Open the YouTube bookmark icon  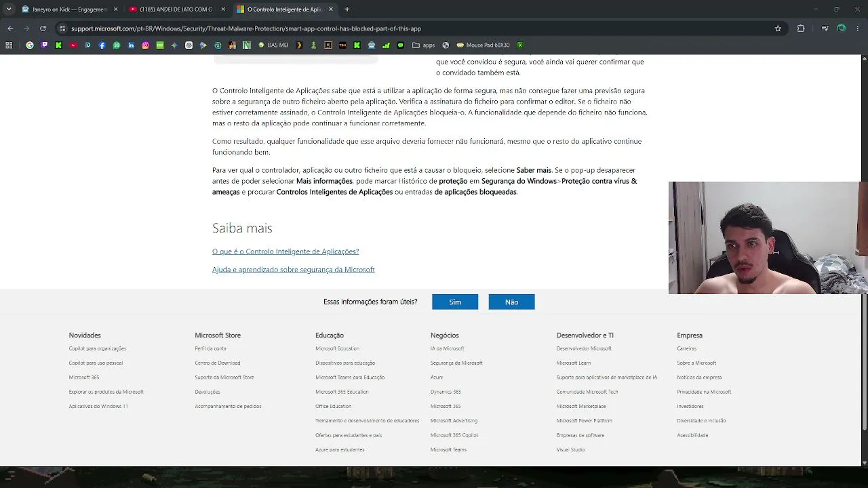pos(73,45)
